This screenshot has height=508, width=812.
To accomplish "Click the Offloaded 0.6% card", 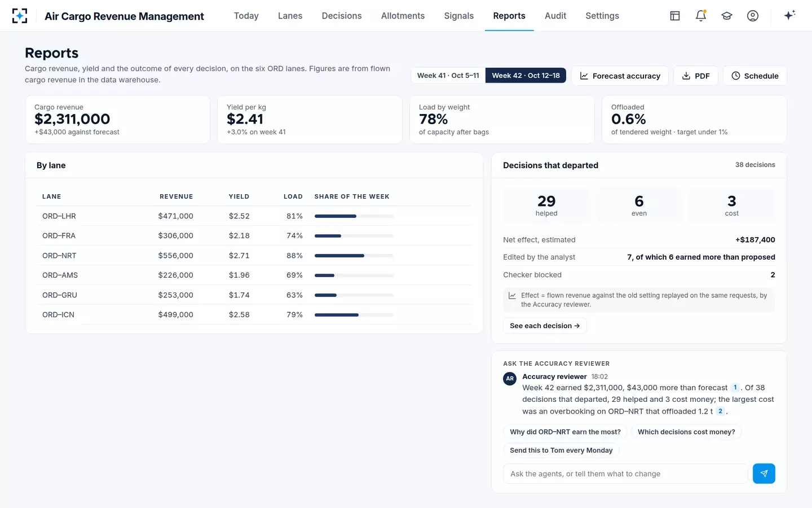I will pyautogui.click(x=694, y=119).
